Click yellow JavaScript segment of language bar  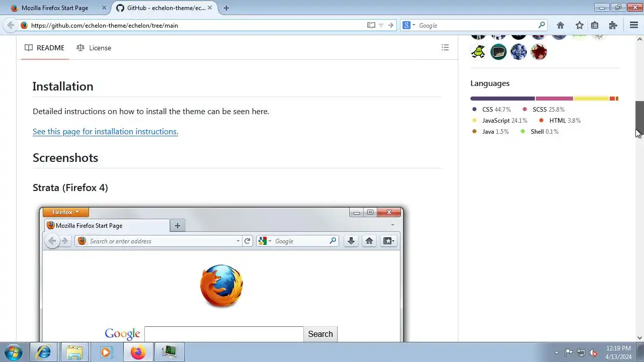tap(591, 99)
